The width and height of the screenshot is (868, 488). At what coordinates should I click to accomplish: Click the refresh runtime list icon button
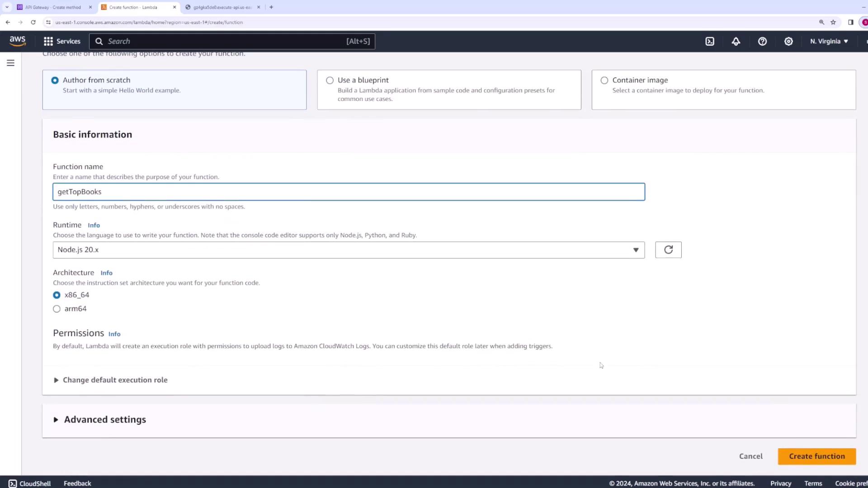[668, 250]
